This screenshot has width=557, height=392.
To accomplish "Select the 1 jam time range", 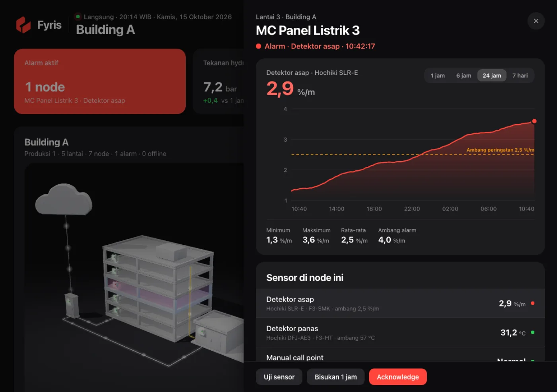I will point(438,76).
